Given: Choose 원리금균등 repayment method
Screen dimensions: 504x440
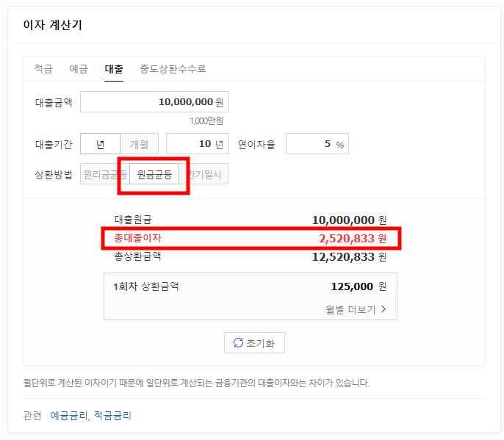Looking at the screenshot, I should (x=105, y=174).
